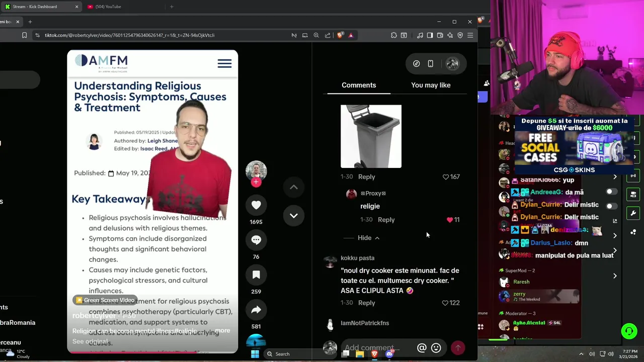Open the Brave VPN shield icon
The height and width of the screenshot is (362, 644).
pyautogui.click(x=460, y=35)
